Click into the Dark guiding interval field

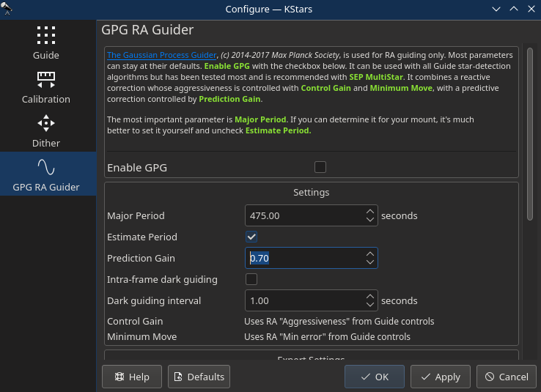pos(305,301)
